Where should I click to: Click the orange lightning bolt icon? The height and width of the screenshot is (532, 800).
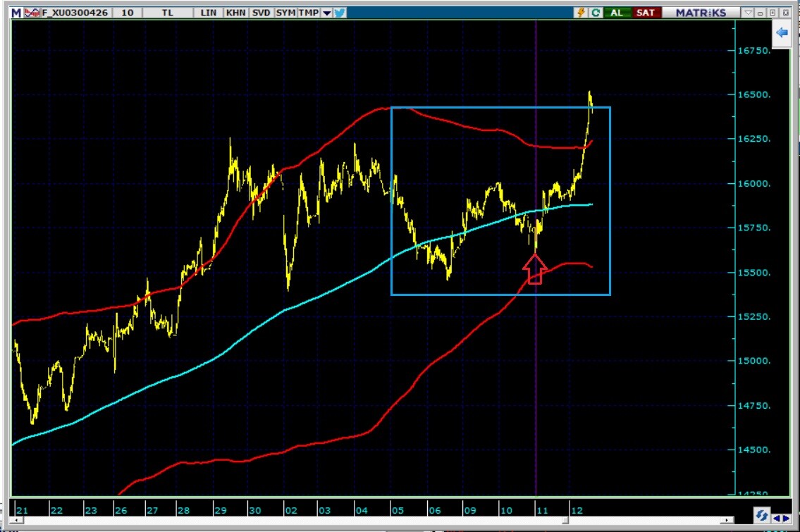[x=581, y=13]
